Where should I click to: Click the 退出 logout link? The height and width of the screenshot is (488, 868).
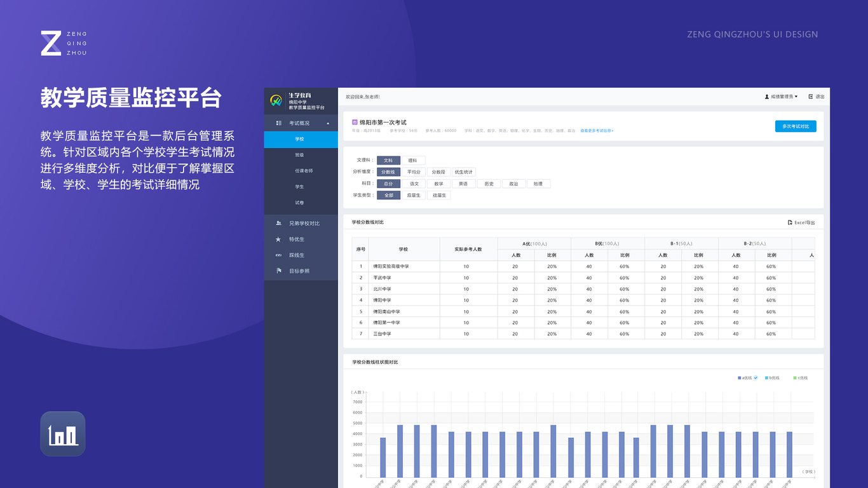pos(820,97)
